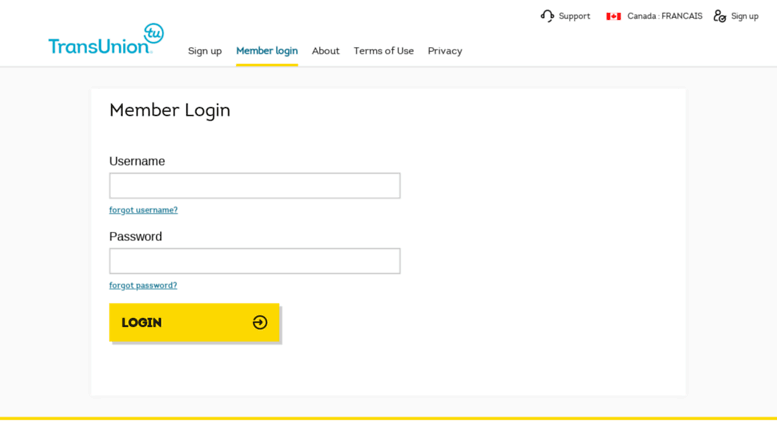Focus the Username input field
This screenshot has width=777, height=423.
(x=255, y=186)
